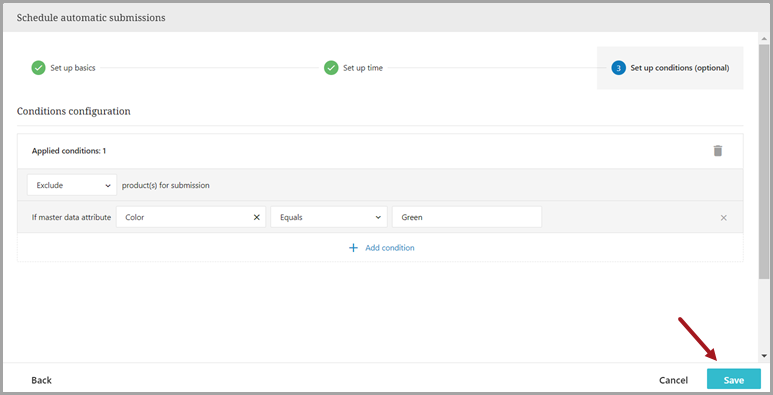This screenshot has width=773, height=395.
Task: Click the Set up basics green checkmark
Action: click(38, 68)
